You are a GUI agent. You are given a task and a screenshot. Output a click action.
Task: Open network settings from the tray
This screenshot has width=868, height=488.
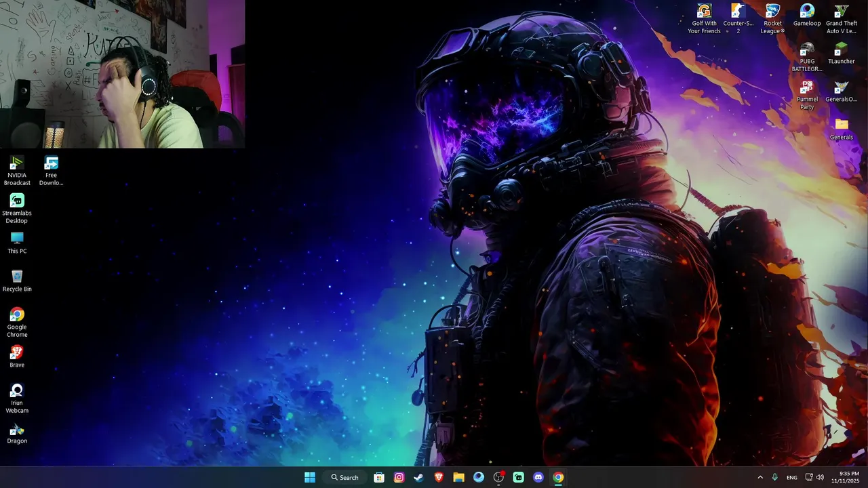(809, 477)
